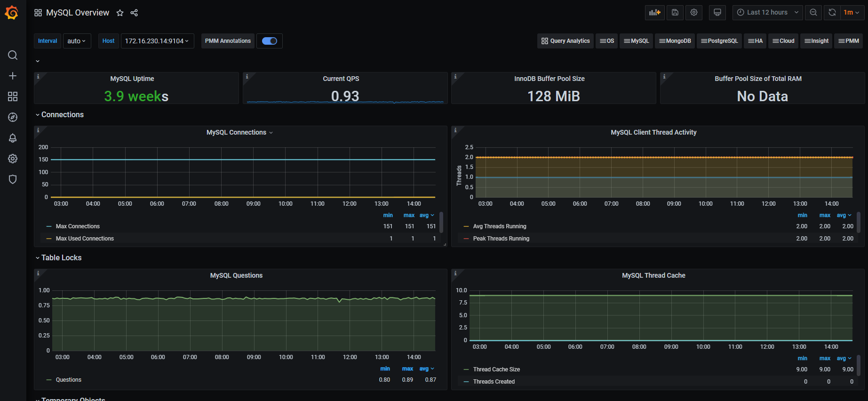Open the Create plus menu icon
Screen dimensions: 868x401
coord(13,76)
